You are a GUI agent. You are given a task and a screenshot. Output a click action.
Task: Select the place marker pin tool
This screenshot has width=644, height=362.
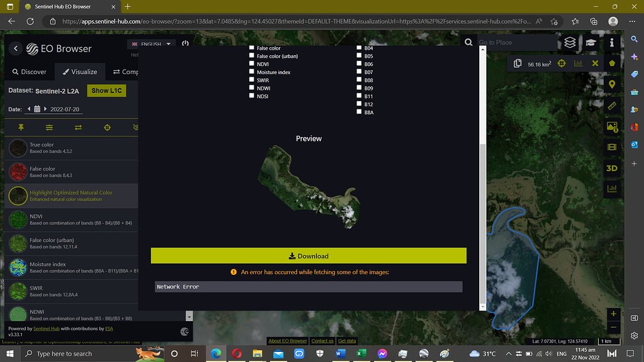click(x=612, y=85)
